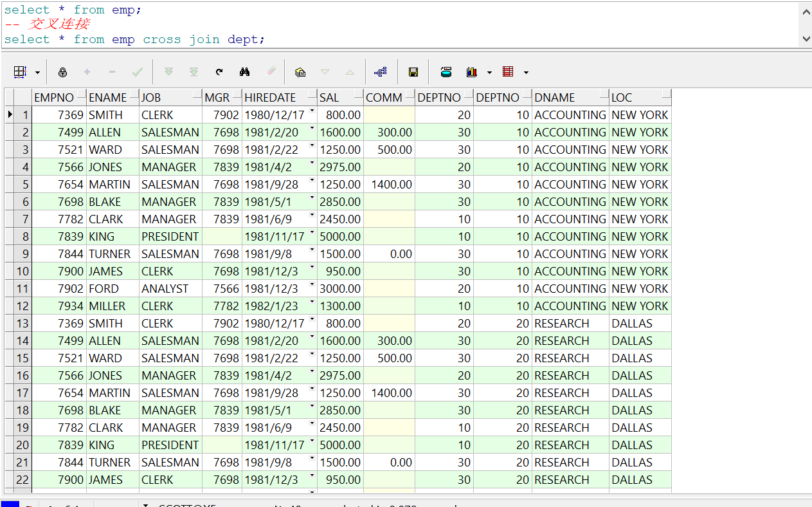Click the HIREDATE column header
This screenshot has height=507, width=812.
tap(280, 98)
